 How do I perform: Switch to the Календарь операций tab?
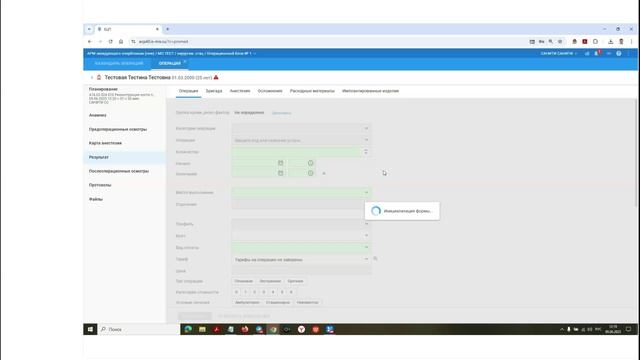pos(119,63)
